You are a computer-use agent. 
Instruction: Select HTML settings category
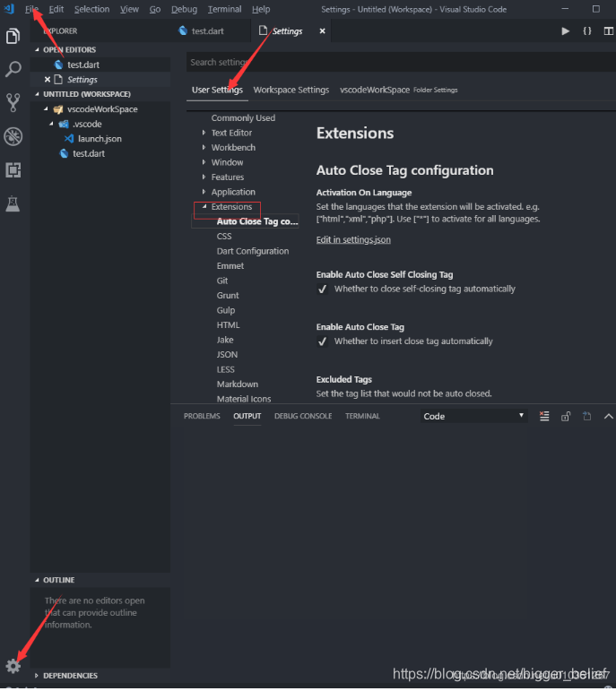pyautogui.click(x=228, y=325)
